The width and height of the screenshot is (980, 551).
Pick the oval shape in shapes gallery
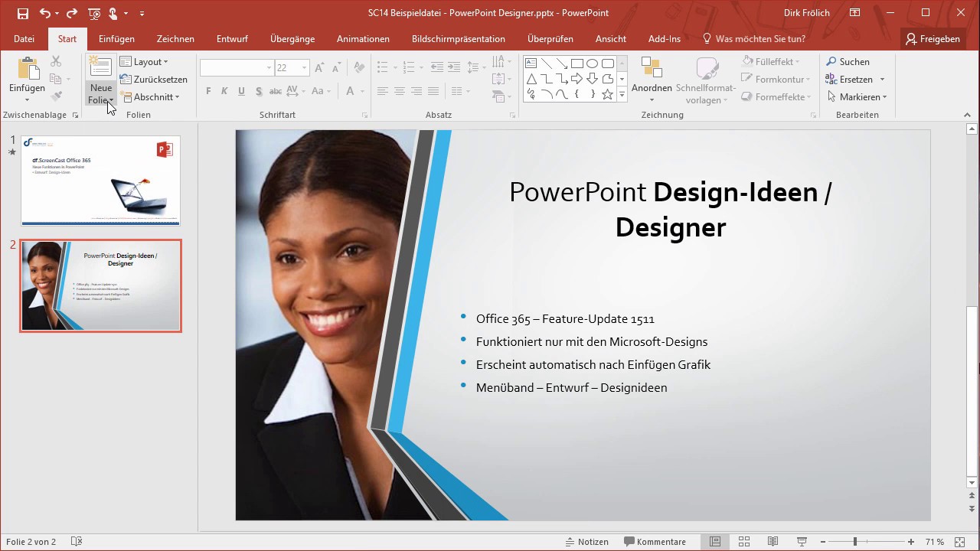tap(593, 64)
